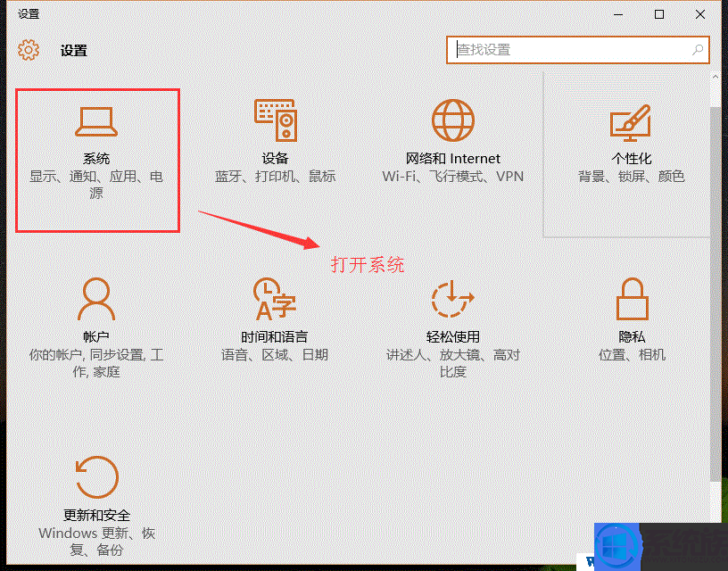Image resolution: width=728 pixels, height=571 pixels.
Task: Click description 蓝牙、打印机、鼠标
Action: coord(275,177)
